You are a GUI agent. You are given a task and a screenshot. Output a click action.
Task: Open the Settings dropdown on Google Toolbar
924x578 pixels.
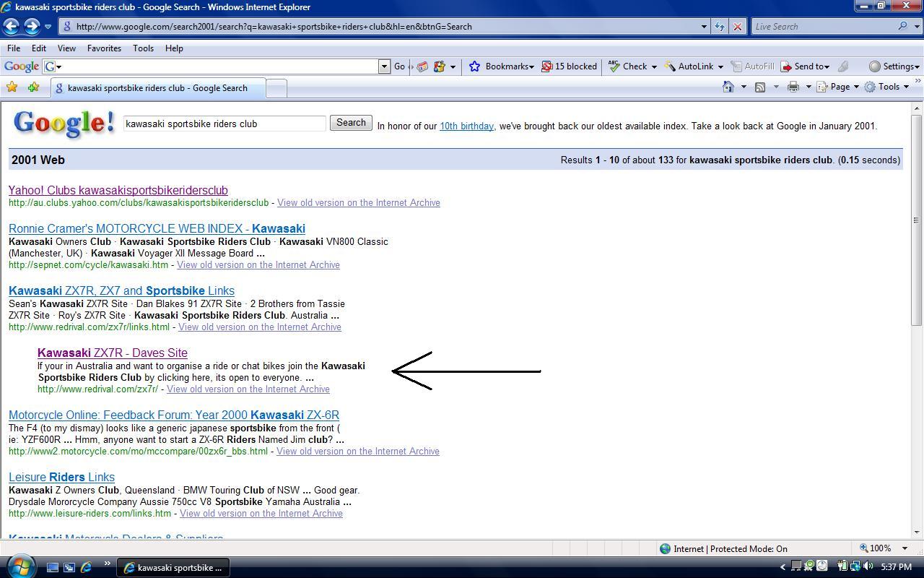[895, 66]
